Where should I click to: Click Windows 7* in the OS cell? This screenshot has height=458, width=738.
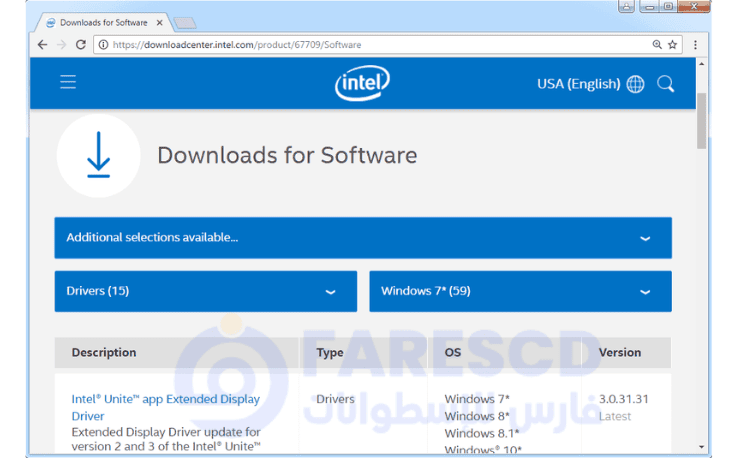point(477,399)
